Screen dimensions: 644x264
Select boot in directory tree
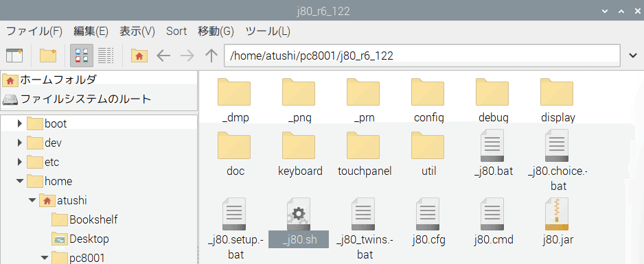pos(56,123)
